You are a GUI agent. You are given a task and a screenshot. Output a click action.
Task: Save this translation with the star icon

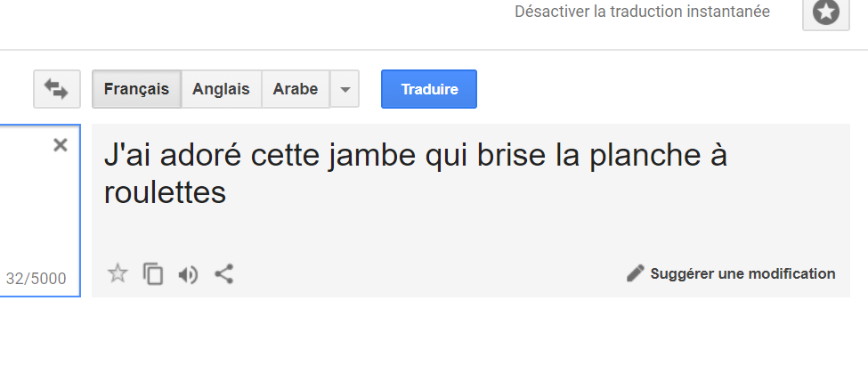(118, 273)
